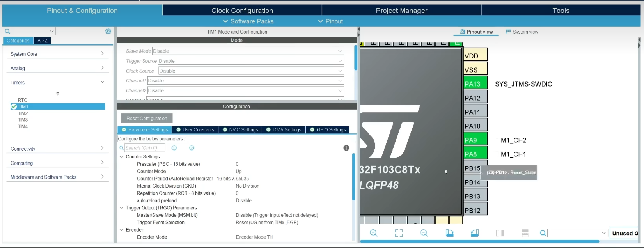This screenshot has height=248, width=644.
Task: Select TIM4 in the Timers list
Action: (23, 126)
